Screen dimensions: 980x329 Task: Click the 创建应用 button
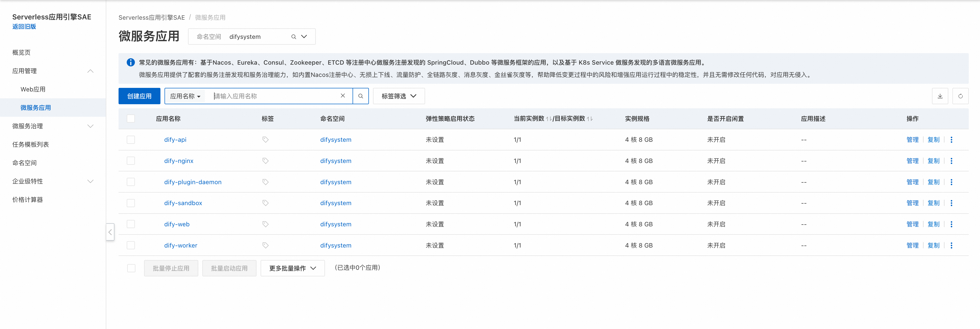(139, 96)
